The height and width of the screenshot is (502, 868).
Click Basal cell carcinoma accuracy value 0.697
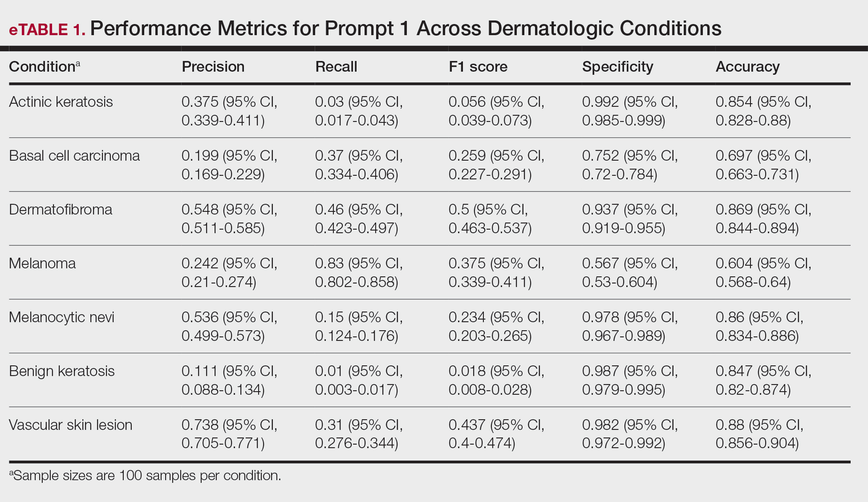(734, 156)
